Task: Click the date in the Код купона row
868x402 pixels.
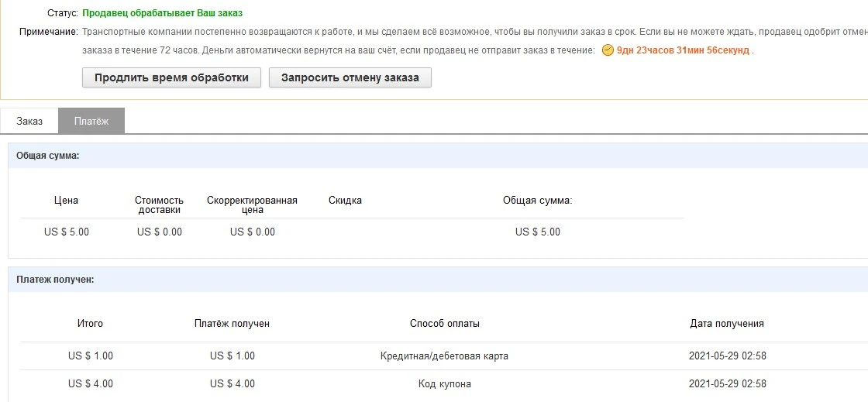Action: tap(728, 383)
